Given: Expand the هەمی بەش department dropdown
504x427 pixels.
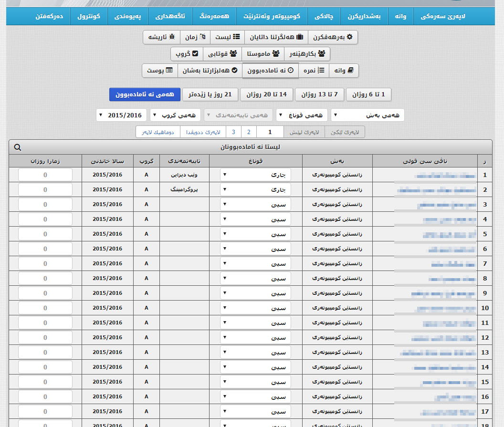Looking at the screenshot, I should 367,115.
